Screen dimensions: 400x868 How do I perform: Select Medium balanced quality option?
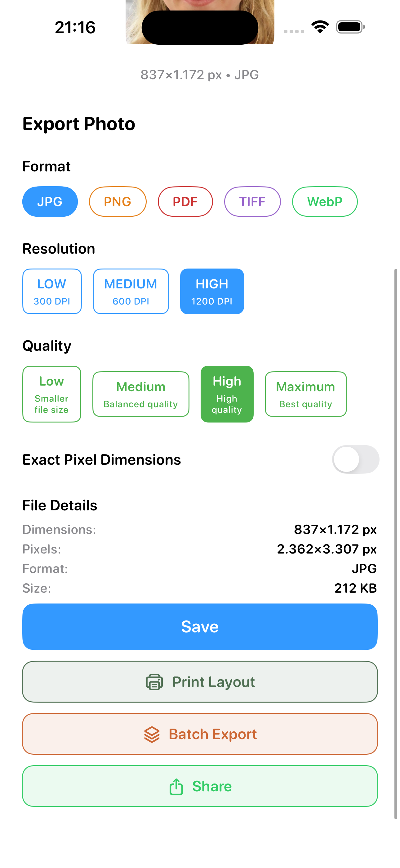tap(141, 394)
